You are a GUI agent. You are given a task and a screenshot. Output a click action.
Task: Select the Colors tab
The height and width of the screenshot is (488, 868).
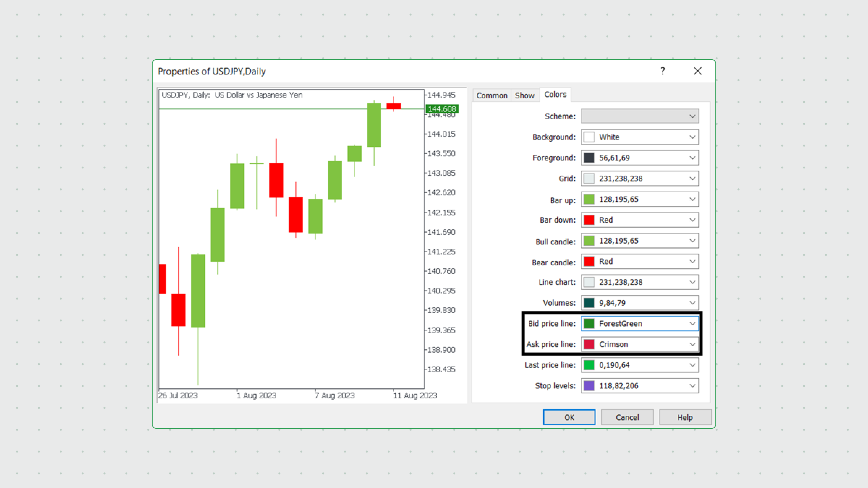point(555,94)
